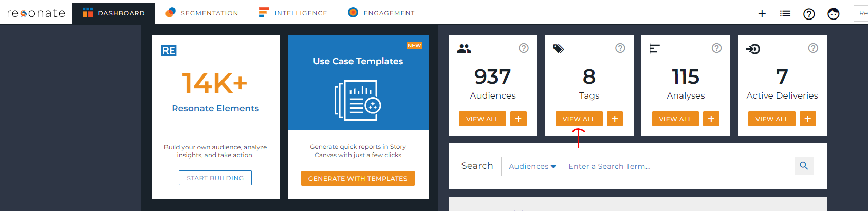Viewport: 868px width, 211px height.
Task: Click the Analyses bar chart icon
Action: (x=655, y=49)
